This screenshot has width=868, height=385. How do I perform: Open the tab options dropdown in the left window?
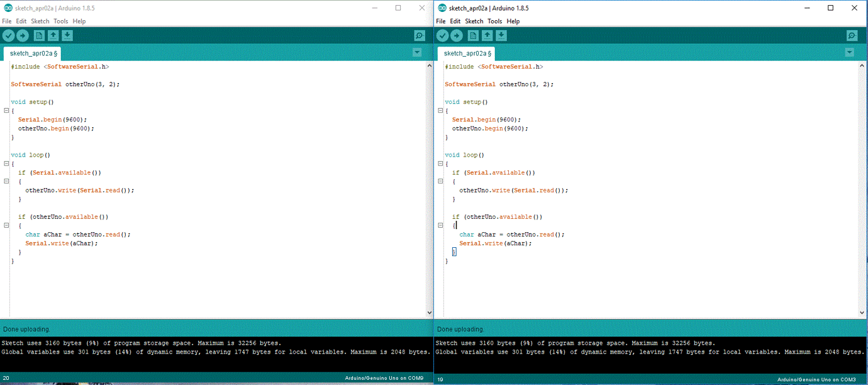point(416,52)
